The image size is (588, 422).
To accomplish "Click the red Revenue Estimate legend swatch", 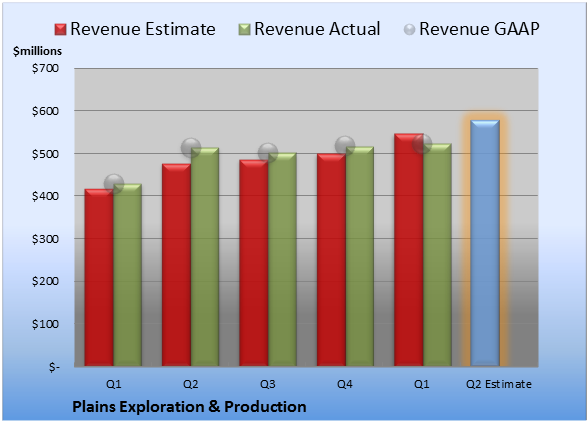I will click(60, 29).
